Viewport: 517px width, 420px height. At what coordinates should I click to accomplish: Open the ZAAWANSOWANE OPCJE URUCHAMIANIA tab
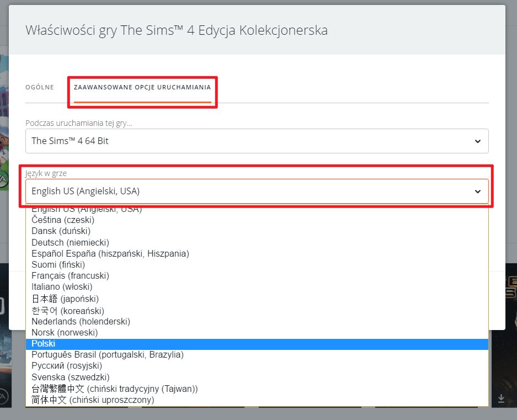click(142, 87)
